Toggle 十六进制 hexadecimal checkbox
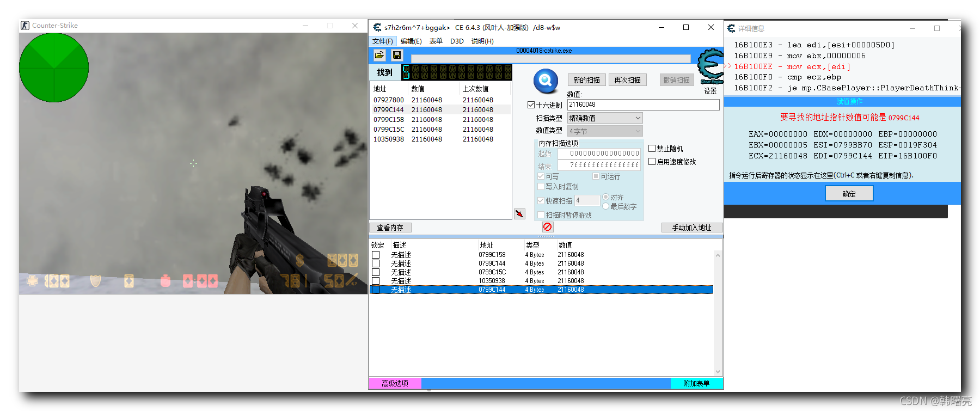 tap(531, 105)
